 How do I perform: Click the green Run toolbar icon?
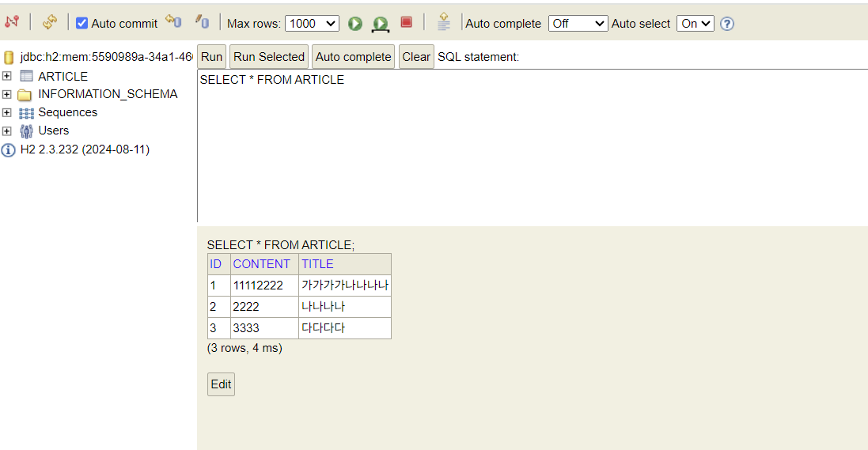(355, 23)
